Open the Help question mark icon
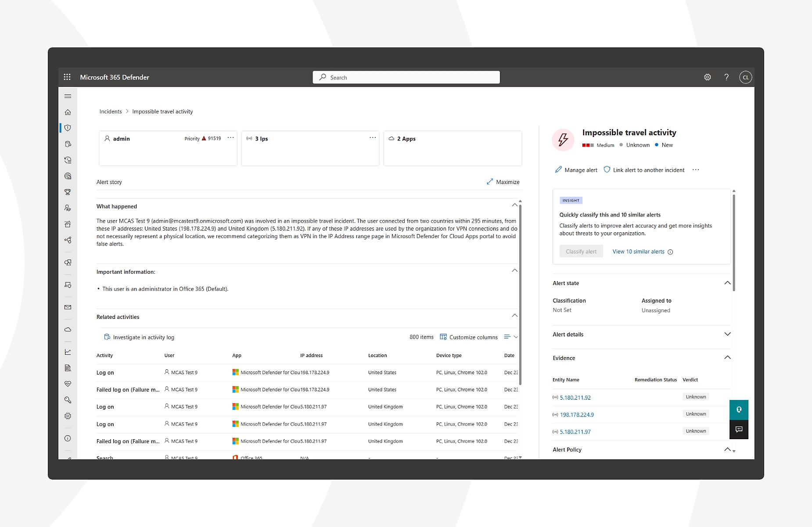Viewport: 812px width, 527px height. 726,77
